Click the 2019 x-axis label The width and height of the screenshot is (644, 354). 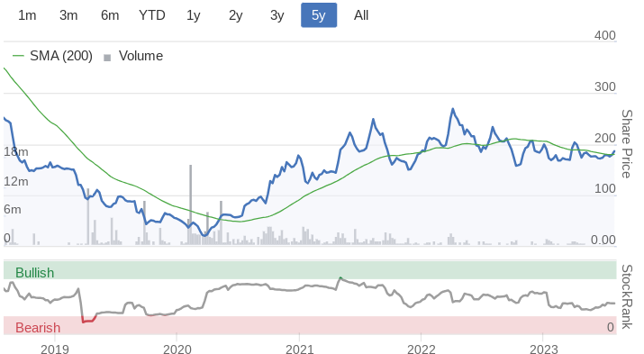tap(55, 349)
